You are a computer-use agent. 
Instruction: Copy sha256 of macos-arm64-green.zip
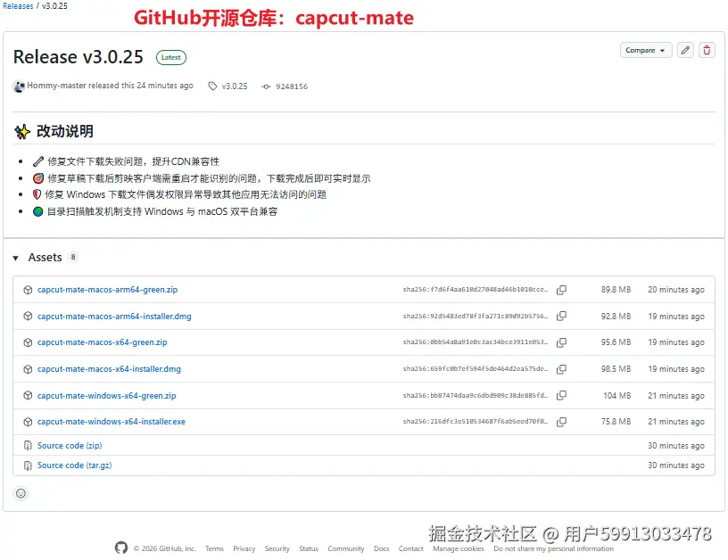point(561,290)
